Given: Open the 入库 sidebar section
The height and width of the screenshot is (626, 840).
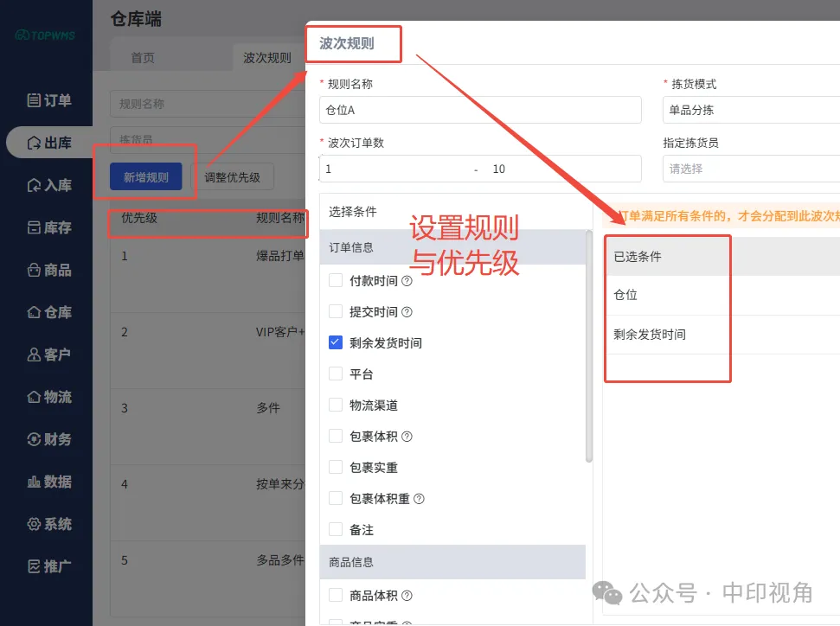Looking at the screenshot, I should [48, 185].
